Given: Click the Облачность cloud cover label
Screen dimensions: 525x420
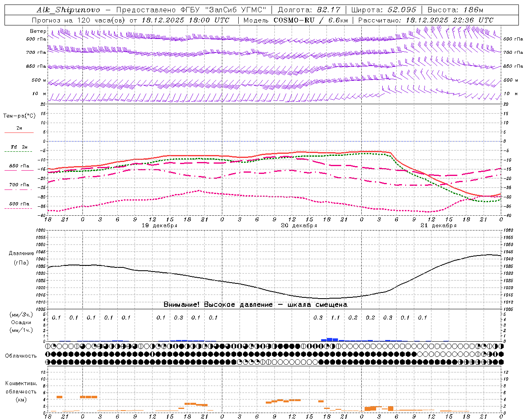Looking at the screenshot, I should 21,356.
